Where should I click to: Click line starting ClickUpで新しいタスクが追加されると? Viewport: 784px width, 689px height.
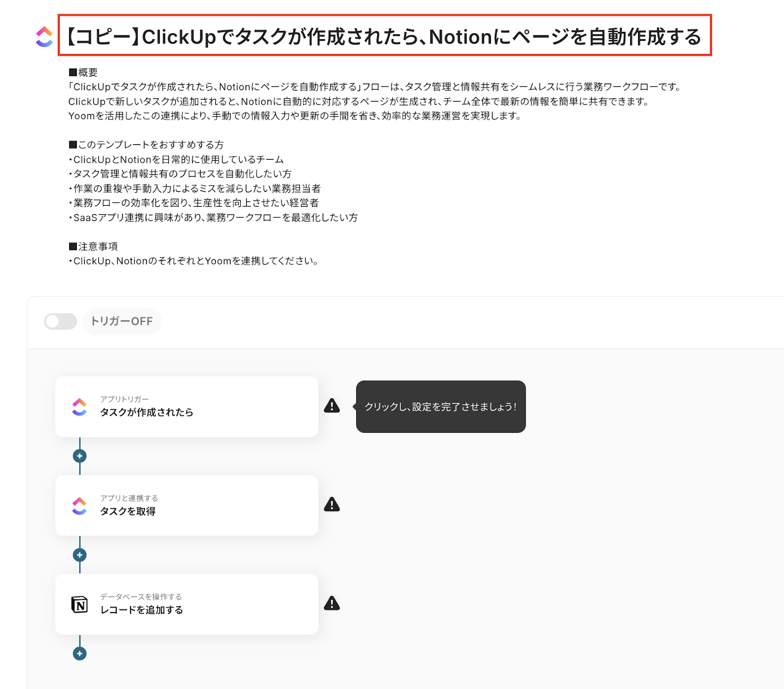pyautogui.click(x=360, y=101)
